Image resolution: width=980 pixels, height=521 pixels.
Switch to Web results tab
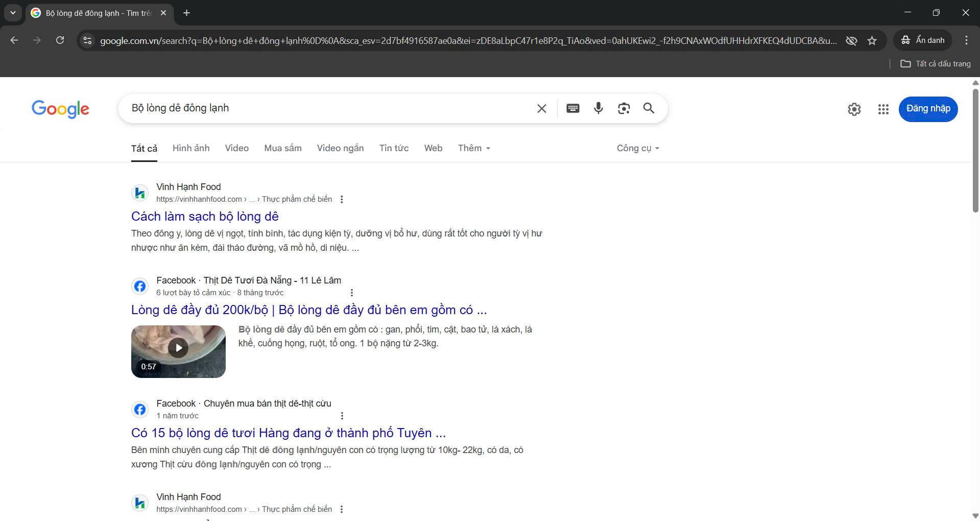(x=433, y=148)
